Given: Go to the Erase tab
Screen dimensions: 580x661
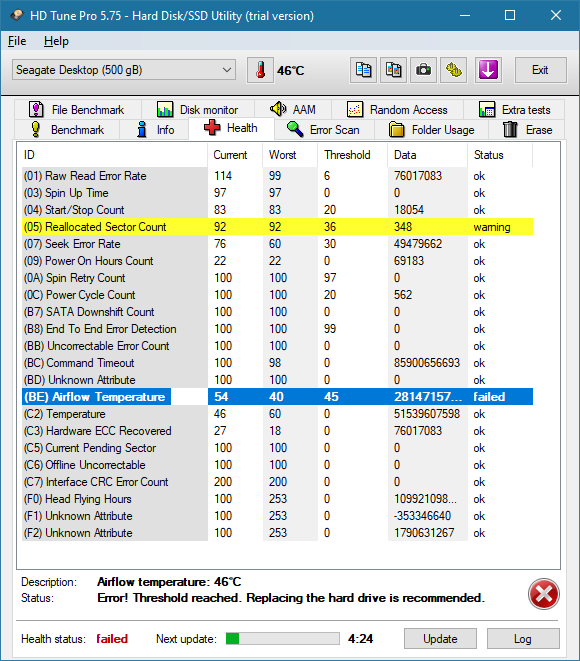Looking at the screenshot, I should [x=527, y=129].
